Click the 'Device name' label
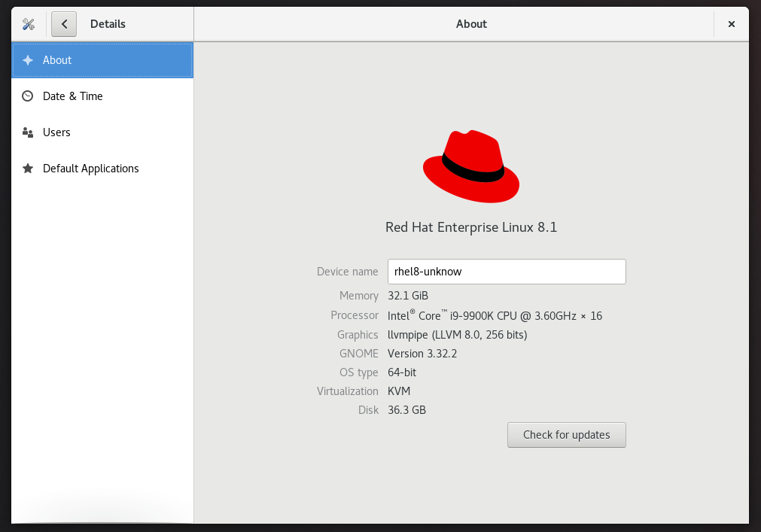This screenshot has height=532, width=761. point(348,272)
